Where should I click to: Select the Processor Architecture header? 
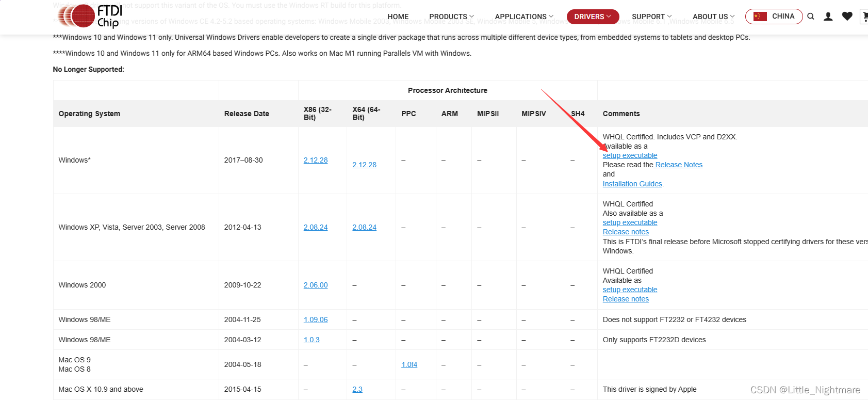[448, 90]
